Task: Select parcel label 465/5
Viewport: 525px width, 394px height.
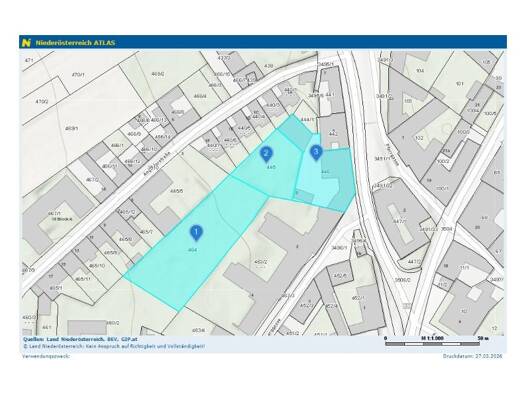Action: 177,191
